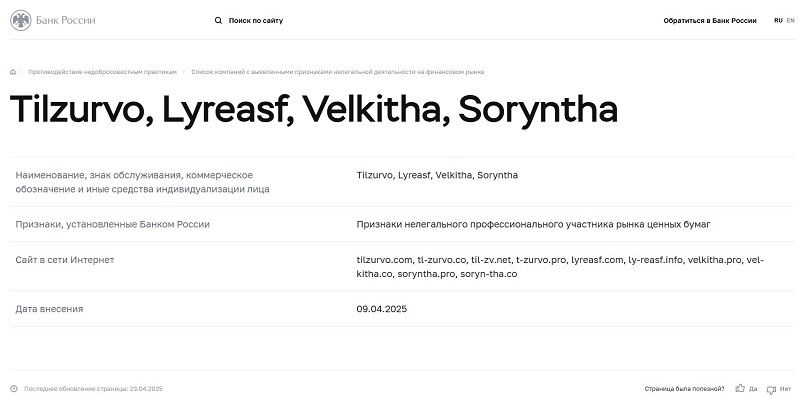Image resolution: width=800 pixels, height=403 pixels.
Task: Open the home breadcrumb icon
Action: (13, 72)
